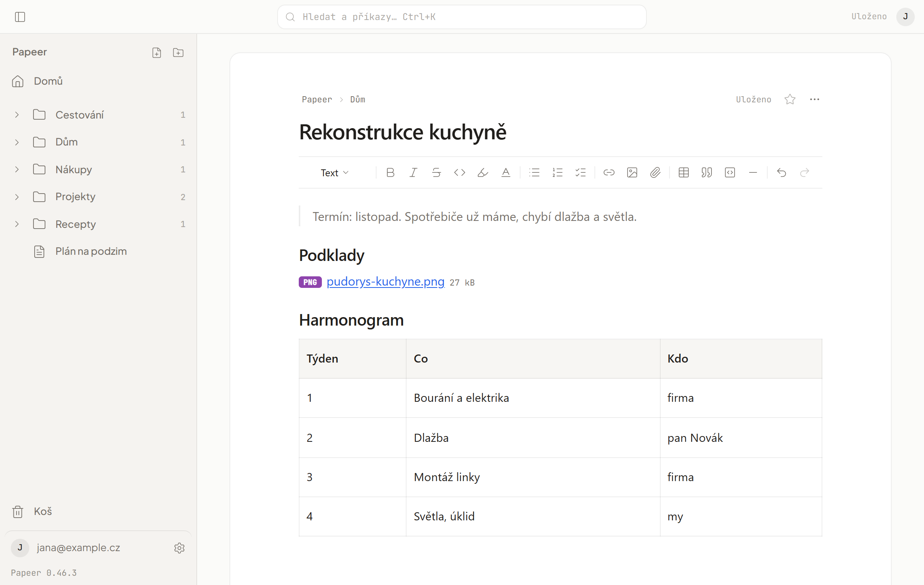The width and height of the screenshot is (924, 585).
Task: Open settings gear next to account
Action: pos(179,548)
